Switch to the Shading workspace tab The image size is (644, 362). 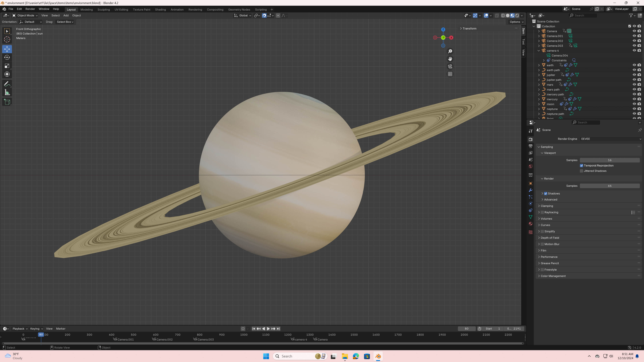click(x=160, y=10)
